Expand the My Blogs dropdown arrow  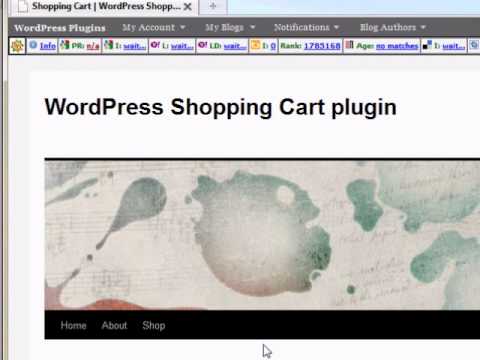click(252, 27)
